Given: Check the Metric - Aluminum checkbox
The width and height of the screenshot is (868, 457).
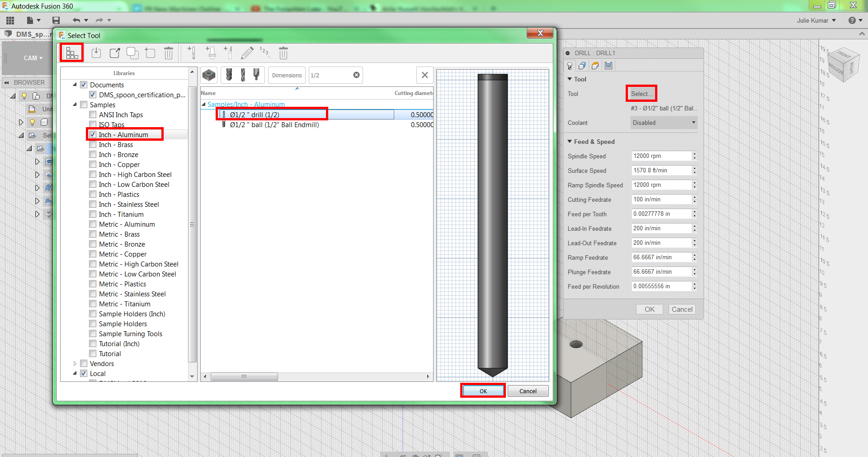Looking at the screenshot, I should point(93,224).
